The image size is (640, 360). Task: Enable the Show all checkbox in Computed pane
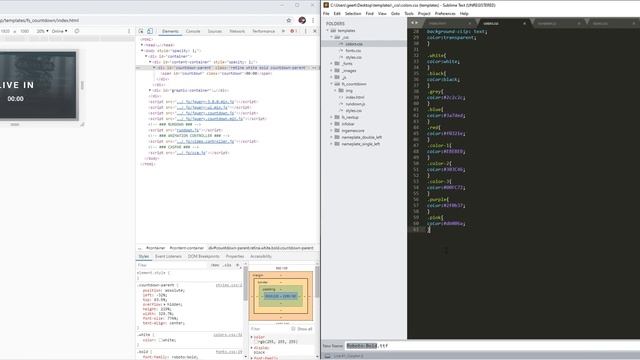pos(293,329)
